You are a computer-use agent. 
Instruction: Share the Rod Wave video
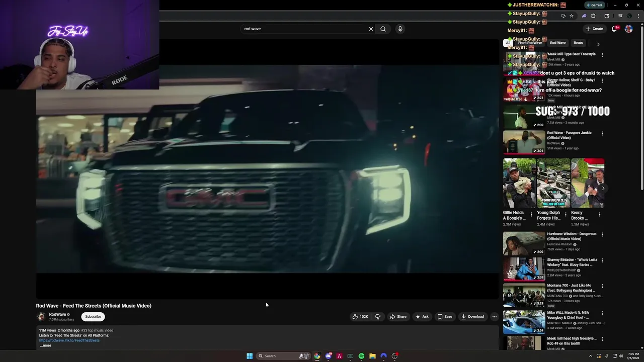click(x=398, y=317)
